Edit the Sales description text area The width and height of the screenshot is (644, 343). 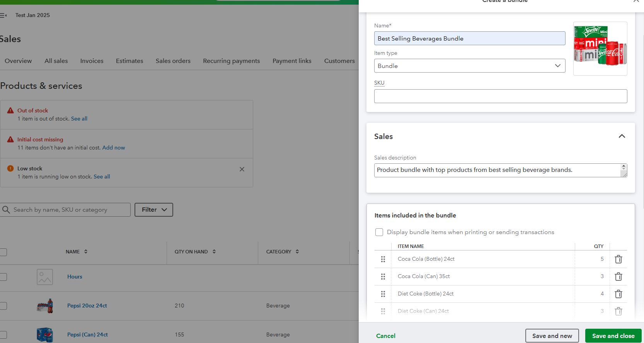[501, 170]
